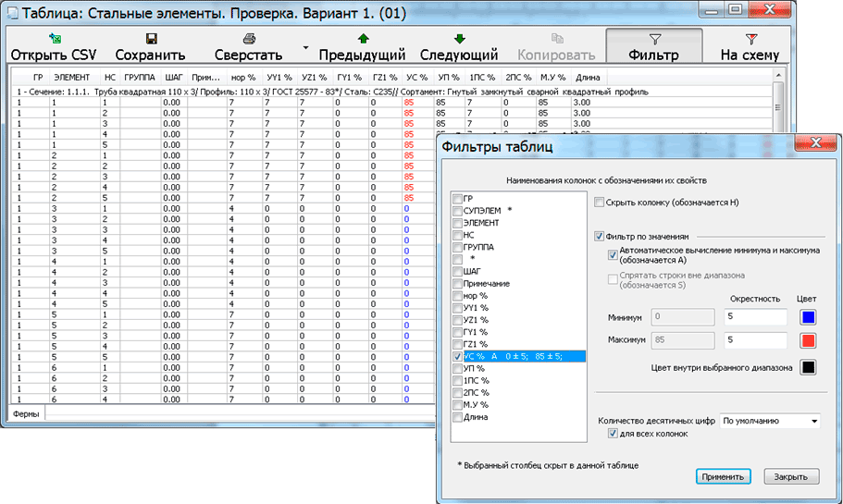Go to Следующий with the down arrow

(x=459, y=39)
